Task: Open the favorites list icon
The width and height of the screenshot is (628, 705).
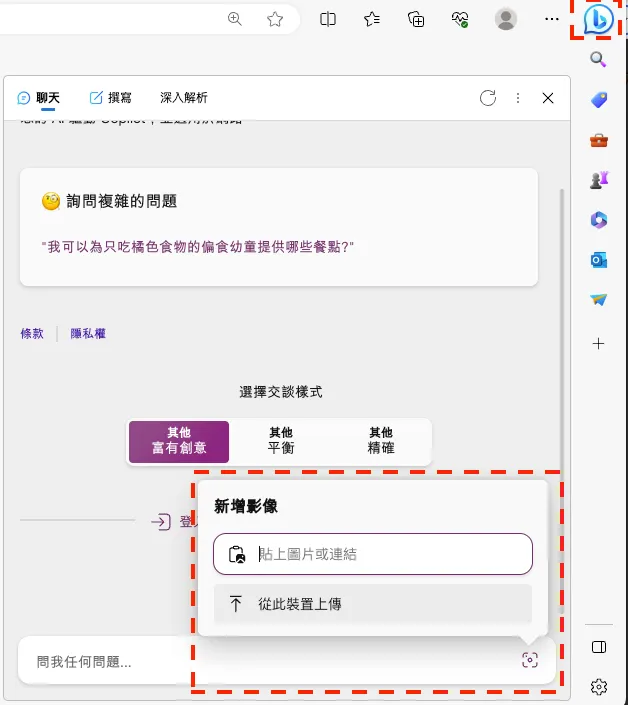Action: (x=372, y=19)
